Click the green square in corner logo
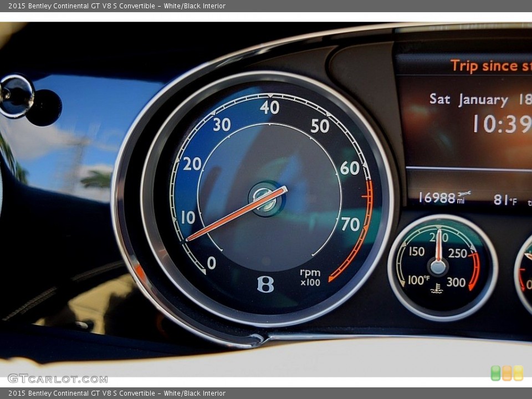 pyautogui.click(x=495, y=373)
